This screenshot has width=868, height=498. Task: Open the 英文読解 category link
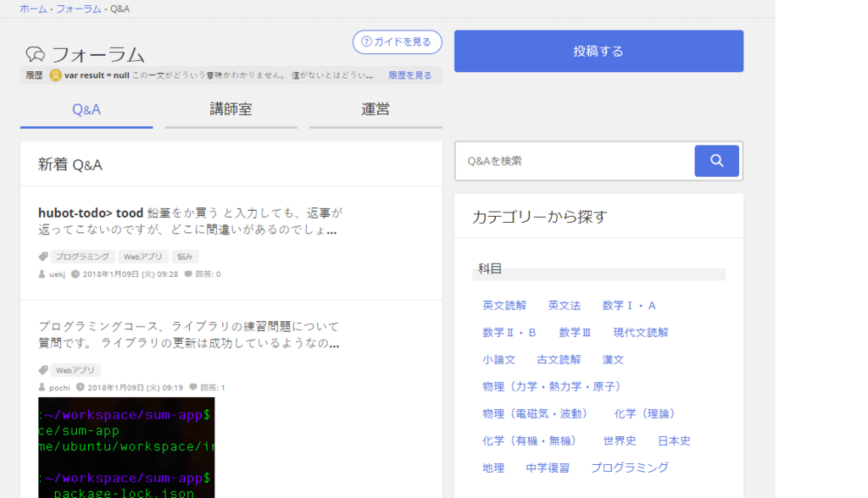click(x=504, y=305)
